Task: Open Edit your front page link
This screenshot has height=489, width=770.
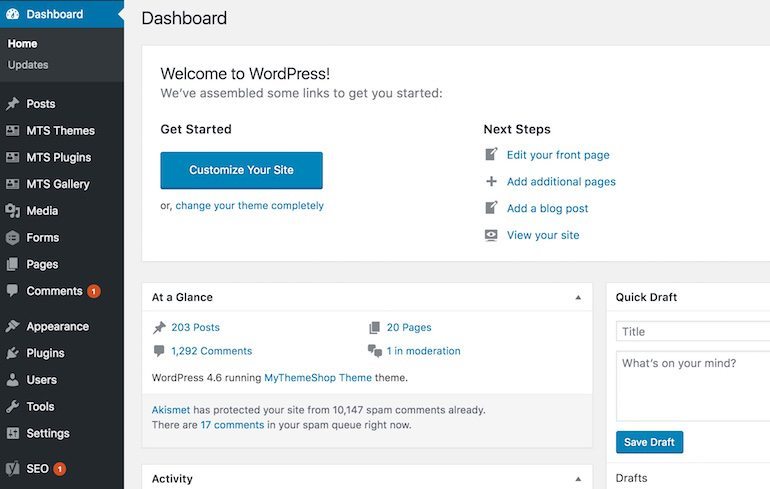Action: 558,155
